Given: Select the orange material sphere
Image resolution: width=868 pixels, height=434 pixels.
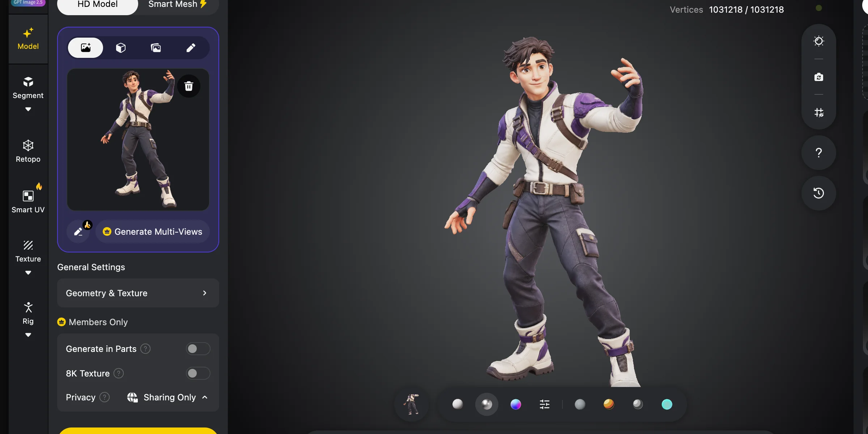Looking at the screenshot, I should coord(609,404).
